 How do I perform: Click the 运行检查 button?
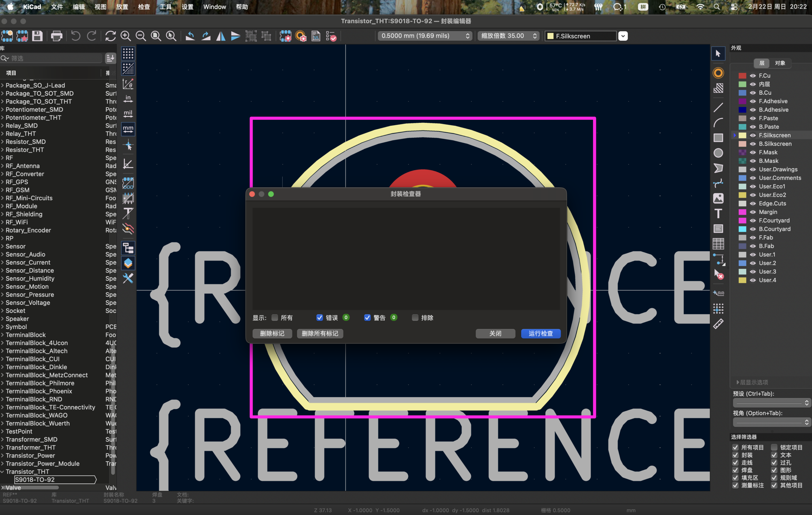540,333
